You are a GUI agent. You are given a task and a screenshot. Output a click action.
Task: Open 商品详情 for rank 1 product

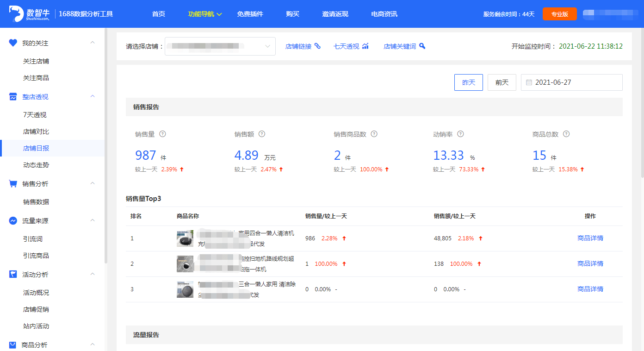[590, 238]
